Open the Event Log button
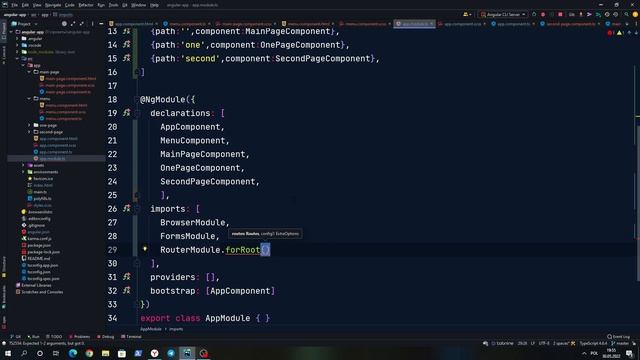Screen dimensions: 640x360 coord(618,337)
